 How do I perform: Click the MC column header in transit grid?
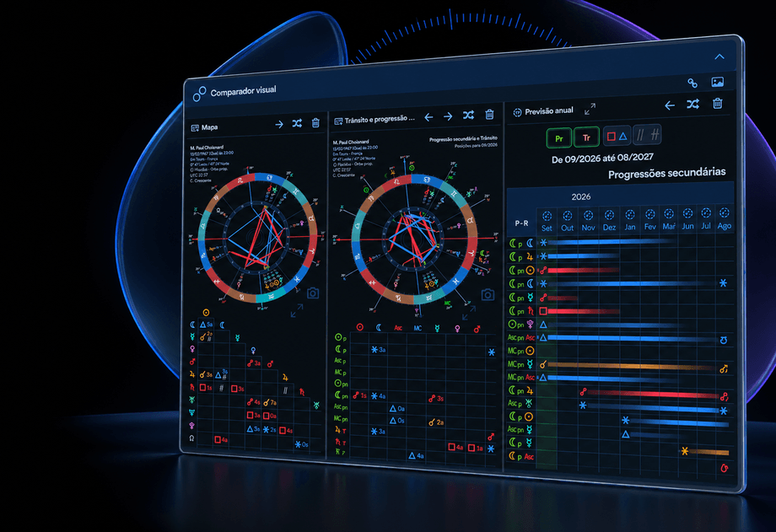418,328
